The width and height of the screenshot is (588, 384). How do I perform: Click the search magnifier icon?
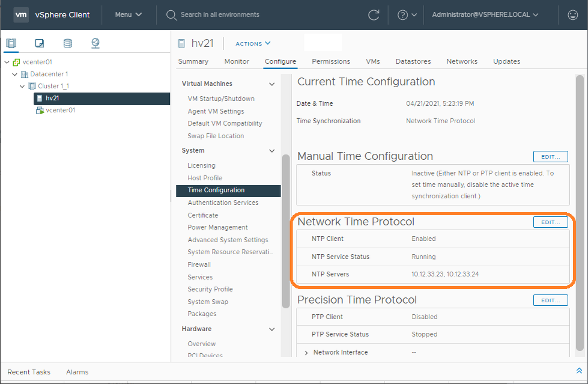pyautogui.click(x=171, y=15)
